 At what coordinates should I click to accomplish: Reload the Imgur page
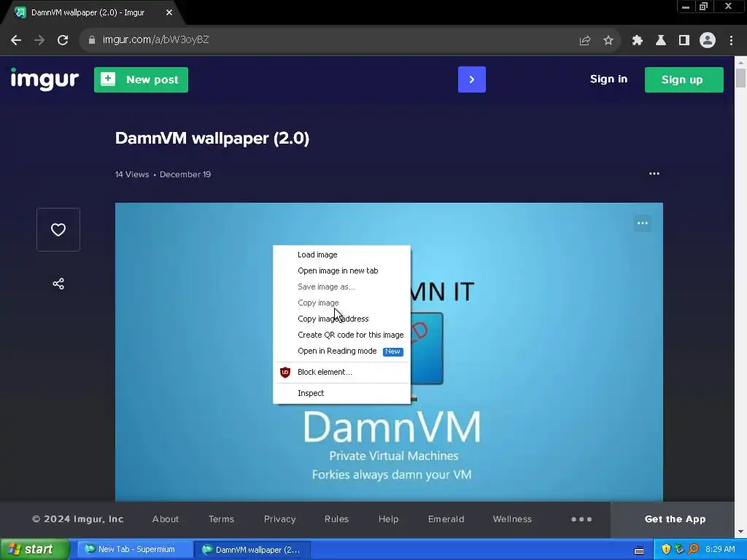tap(63, 40)
